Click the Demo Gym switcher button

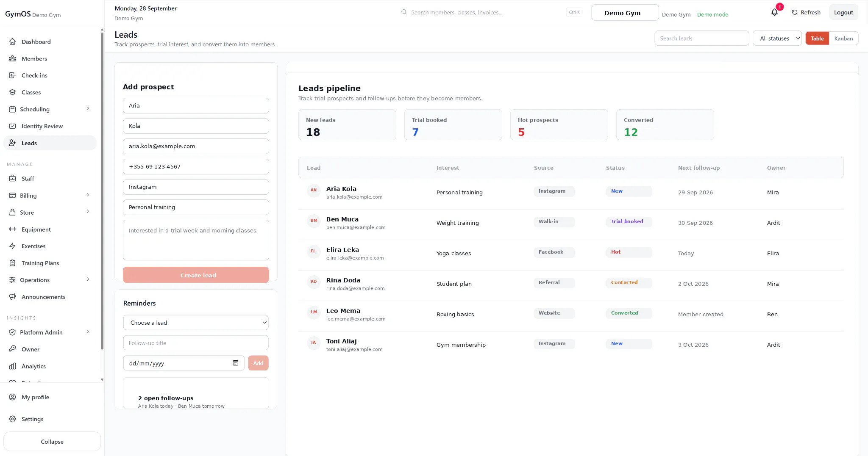coord(625,13)
